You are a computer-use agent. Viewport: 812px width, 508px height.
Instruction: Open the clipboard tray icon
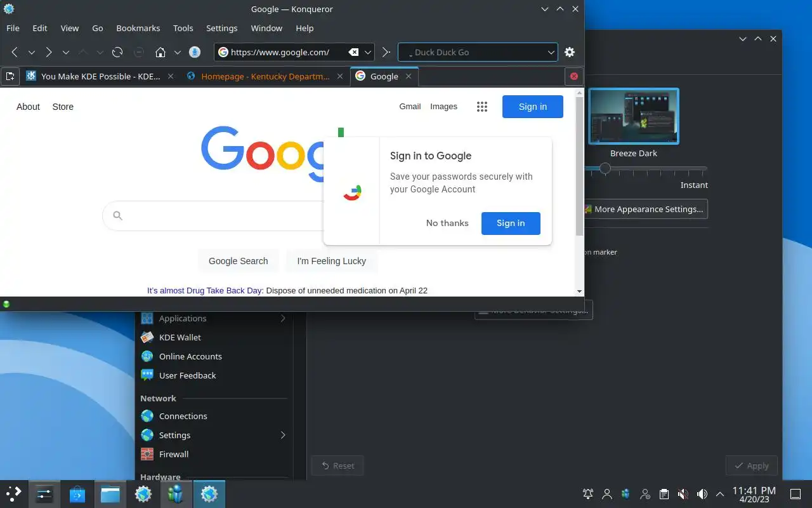[x=664, y=493]
